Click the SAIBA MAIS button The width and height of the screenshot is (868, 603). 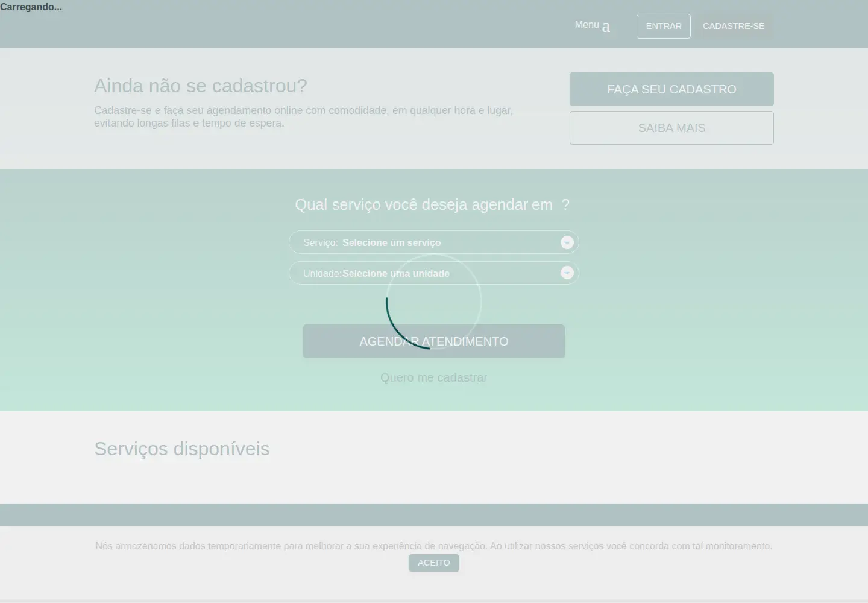(x=671, y=128)
